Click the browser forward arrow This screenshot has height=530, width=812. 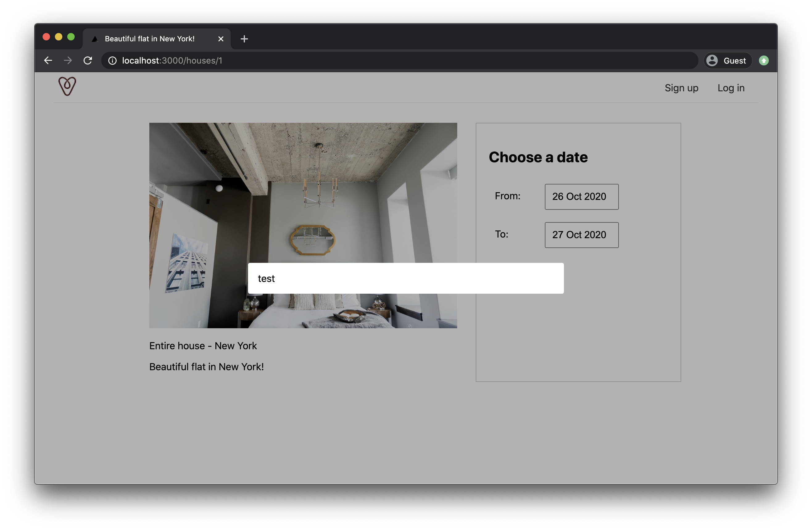pos(68,60)
